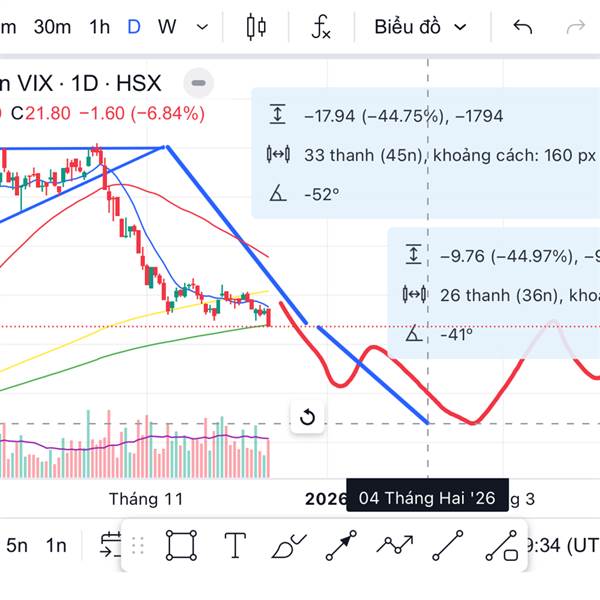Image resolution: width=600 pixels, height=600 pixels.
Task: Select the rectangle drawing tool
Action: (x=181, y=546)
